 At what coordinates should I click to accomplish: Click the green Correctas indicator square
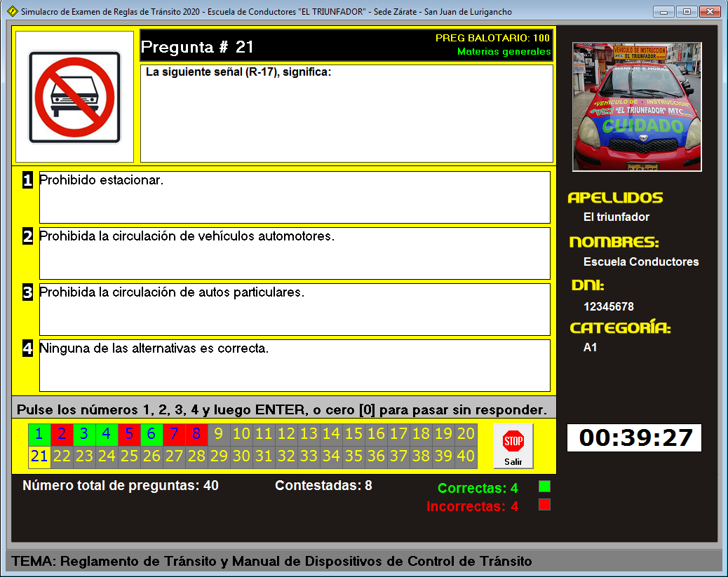click(544, 486)
